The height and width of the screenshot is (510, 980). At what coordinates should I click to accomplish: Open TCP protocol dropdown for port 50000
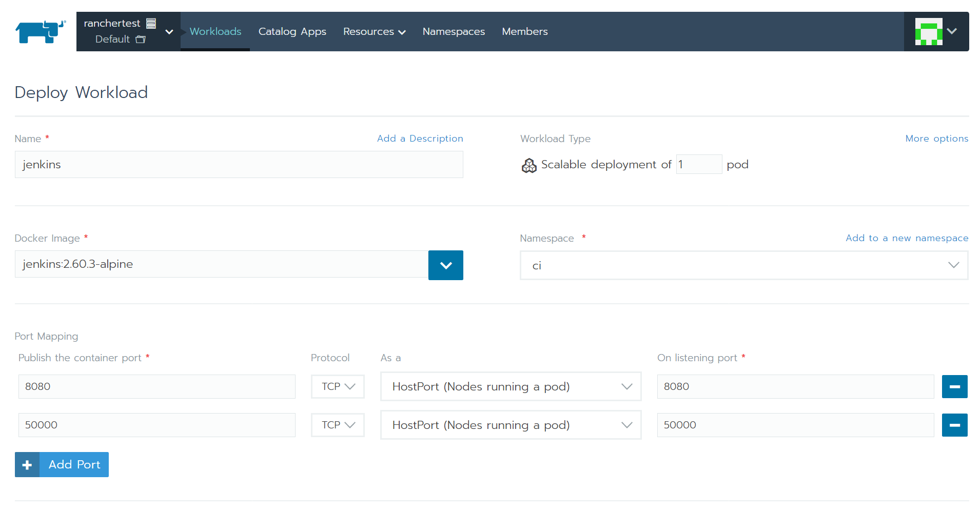[x=338, y=425]
